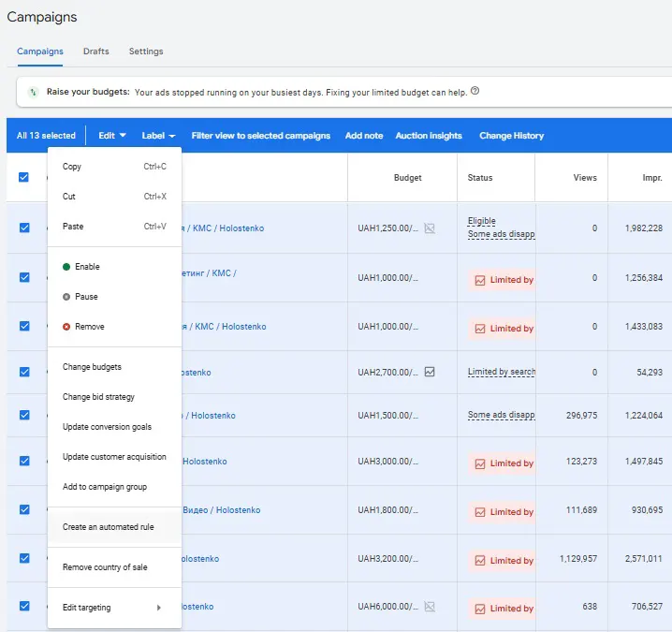Viewport: 672px width, 632px height.
Task: Click the green Enable status icon
Action: coord(66,267)
